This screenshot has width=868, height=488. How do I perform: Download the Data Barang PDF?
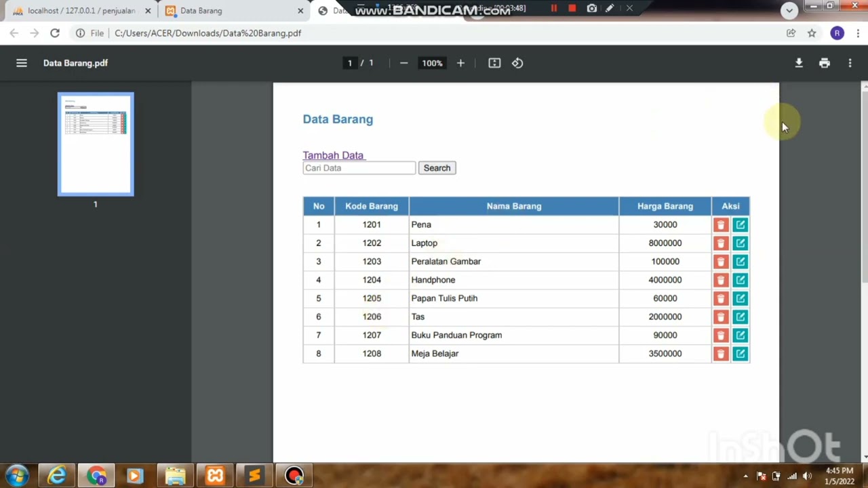[799, 63]
